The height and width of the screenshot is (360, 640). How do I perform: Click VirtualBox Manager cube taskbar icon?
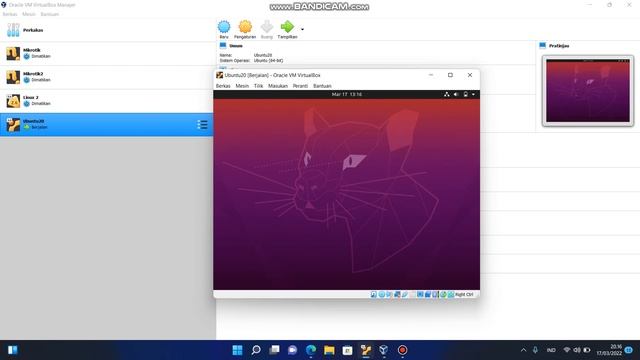(x=384, y=350)
